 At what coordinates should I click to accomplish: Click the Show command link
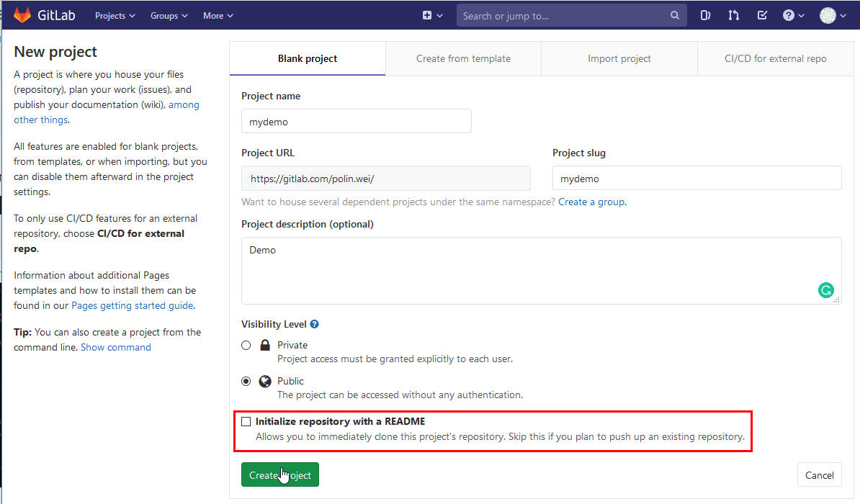[x=116, y=347]
